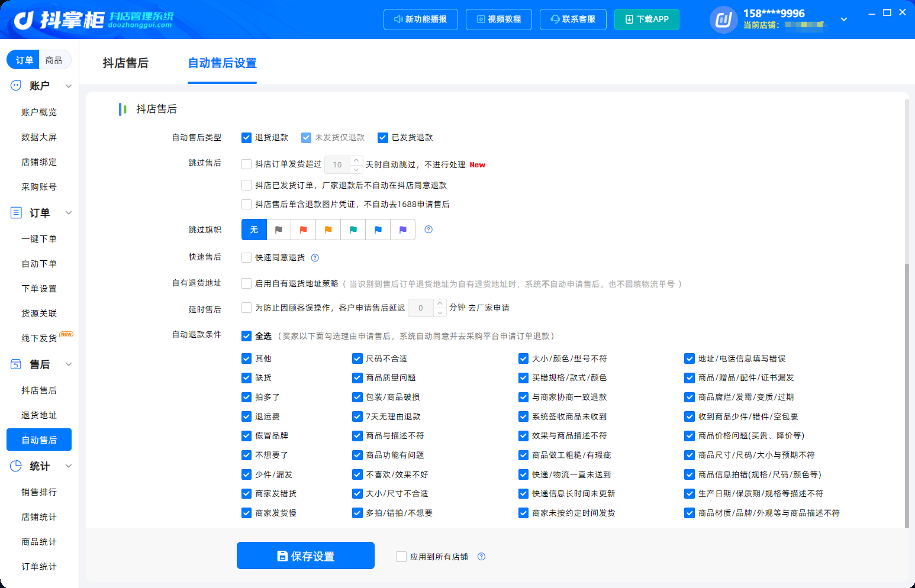This screenshot has width=915, height=588.
Task: Uncheck the 退货退款 checkbox
Action: coord(247,138)
